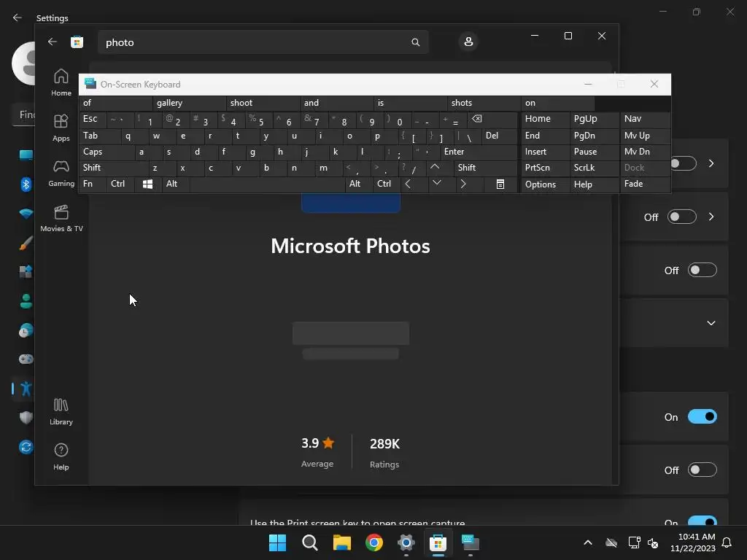The height and width of the screenshot is (560, 747).
Task: Choose 'shoot' text suggestion
Action: coord(263,103)
